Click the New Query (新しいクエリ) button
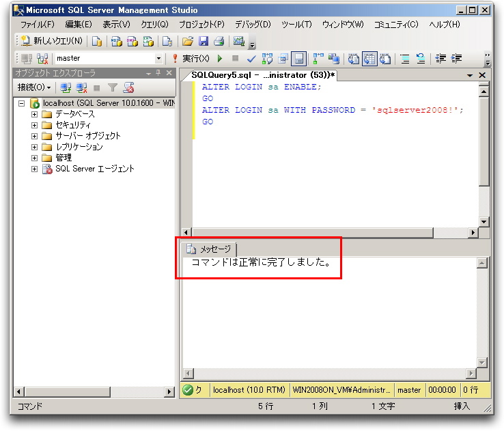504x431 pixels. (x=51, y=41)
